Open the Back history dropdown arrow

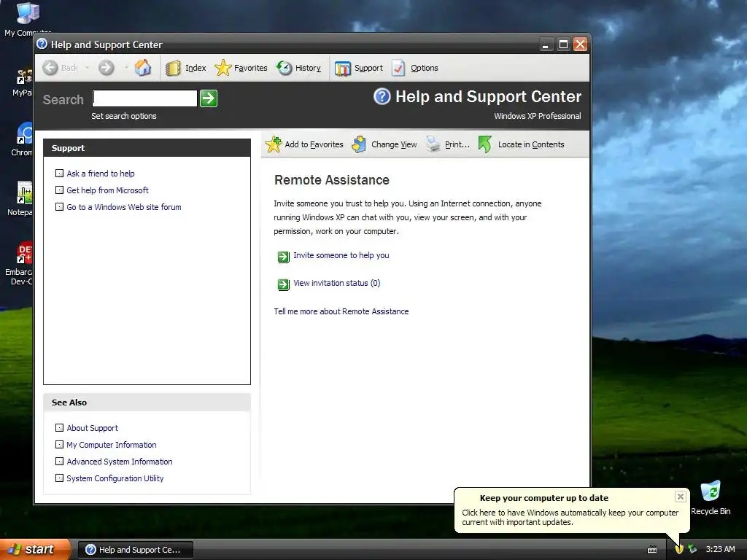[x=88, y=68]
